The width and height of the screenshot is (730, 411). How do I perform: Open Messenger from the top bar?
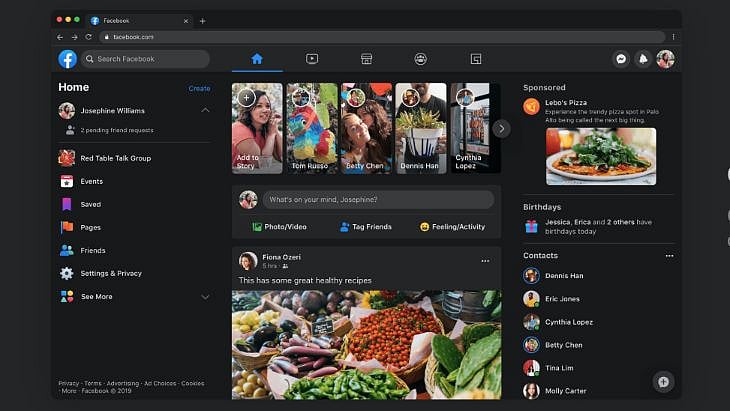pos(621,59)
